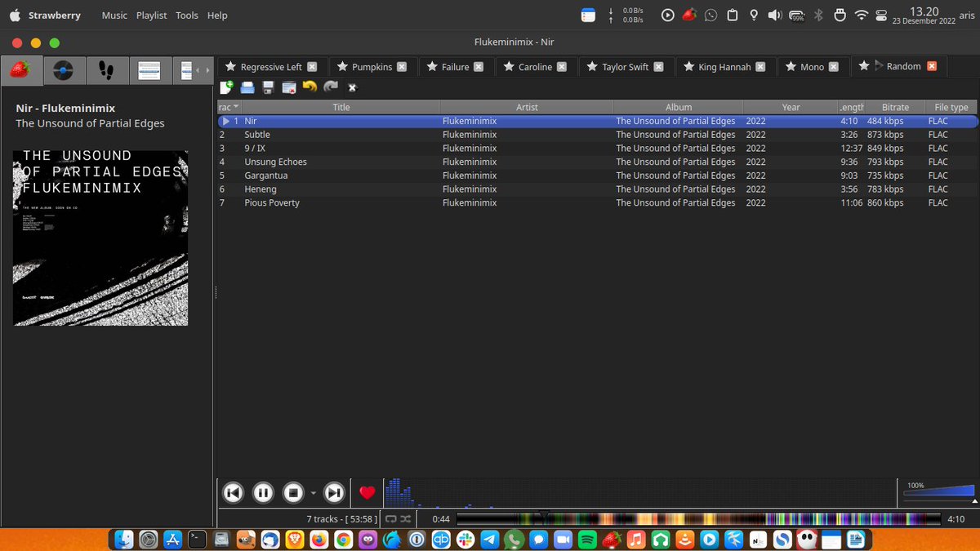Open Firefox from the dock
This screenshot has height=551, width=980.
click(x=318, y=540)
